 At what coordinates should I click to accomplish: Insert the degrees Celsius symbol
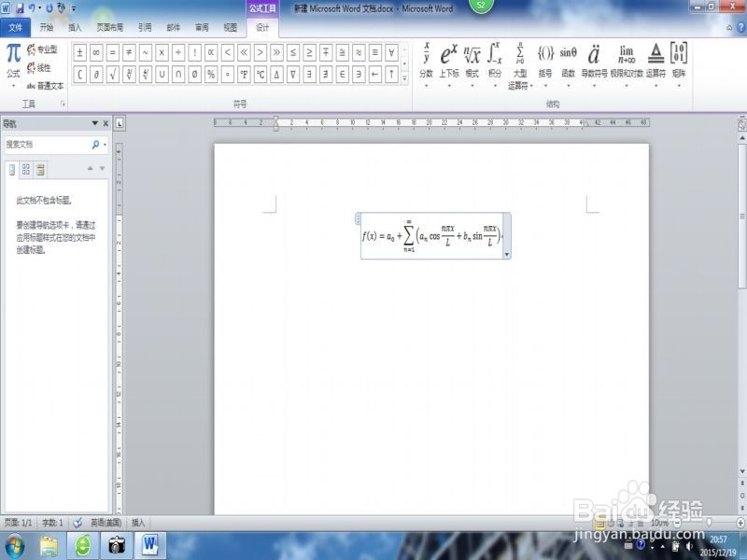(x=261, y=75)
